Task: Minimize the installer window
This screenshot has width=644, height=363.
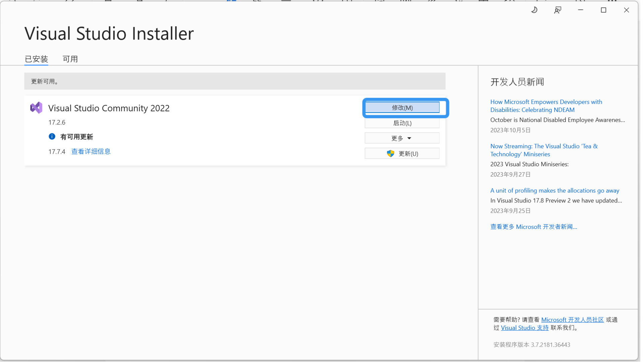Action: 580,10
